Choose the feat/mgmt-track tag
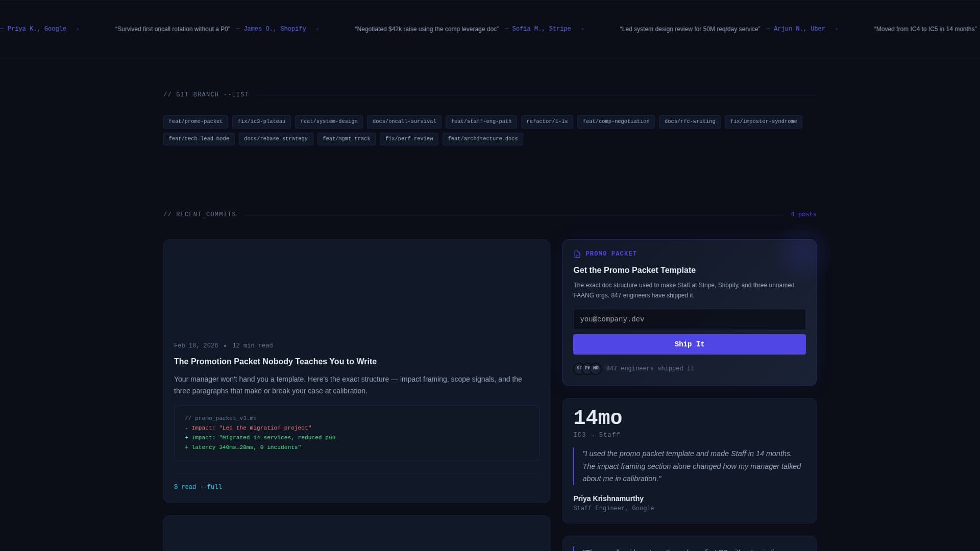 pyautogui.click(x=347, y=139)
